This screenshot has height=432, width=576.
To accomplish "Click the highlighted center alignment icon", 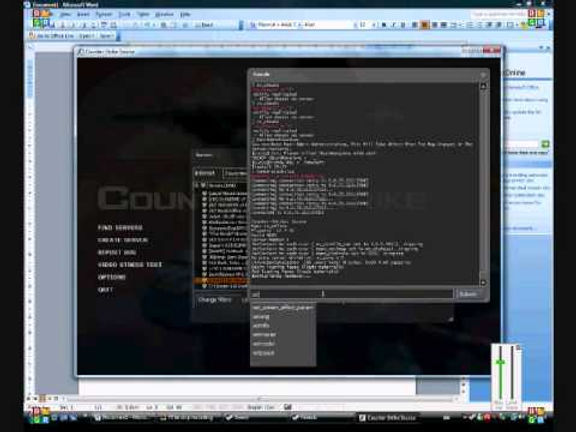I will [425, 25].
